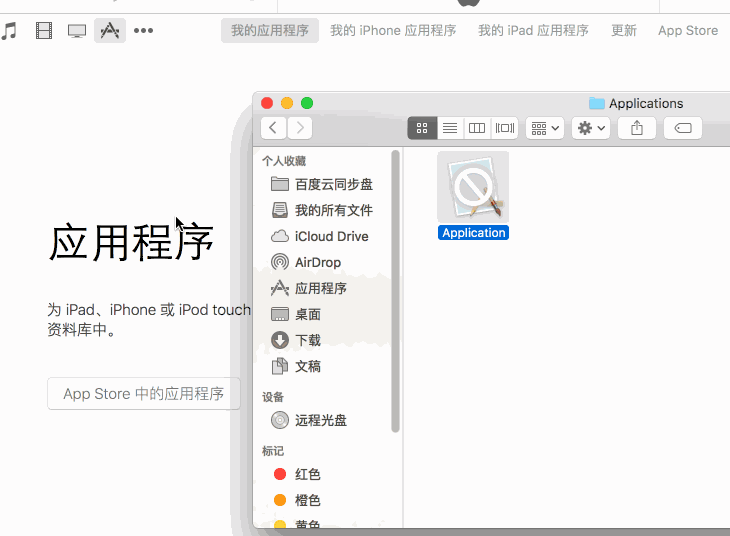Screen dimensions: 730x536
Task: Switch Finder to icon view
Action: click(x=422, y=128)
